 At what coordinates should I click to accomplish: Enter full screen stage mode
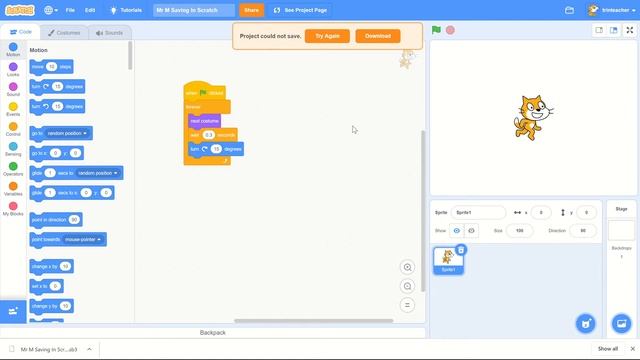tap(630, 30)
